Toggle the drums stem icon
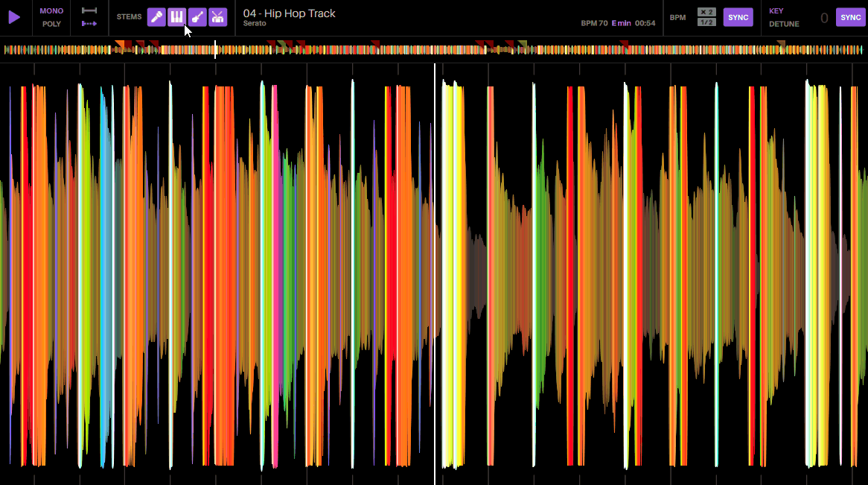 [x=217, y=17]
